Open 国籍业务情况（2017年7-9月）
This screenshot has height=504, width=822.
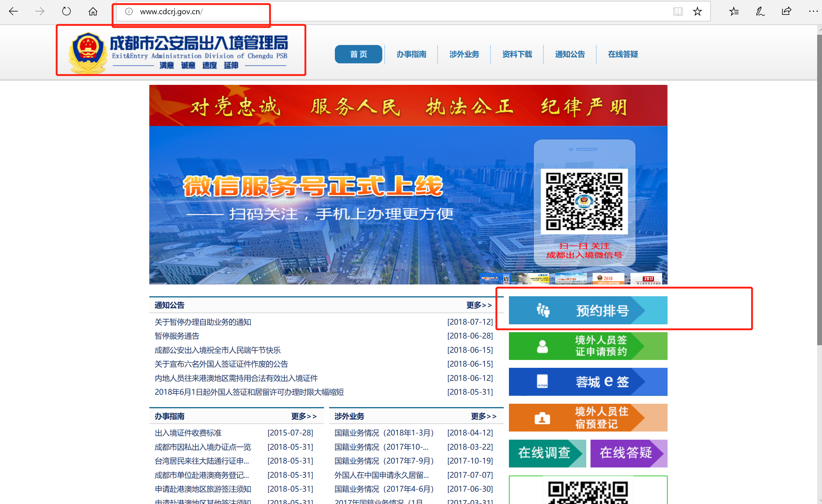pos(384,461)
